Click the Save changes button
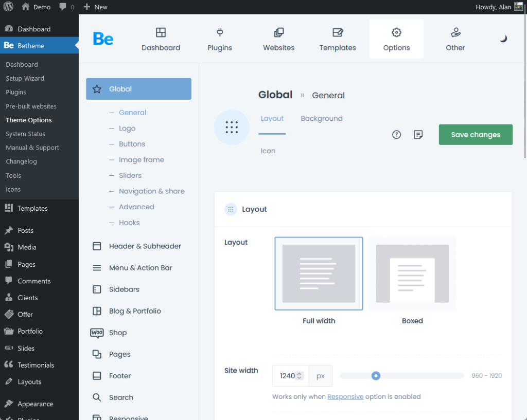Viewport: 527px width, 420px height. pos(476,135)
